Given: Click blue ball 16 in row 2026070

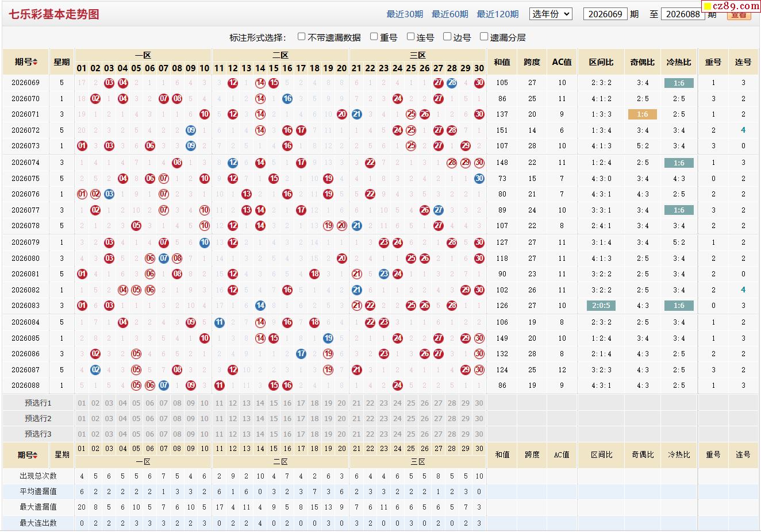Looking at the screenshot, I should tap(287, 99).
